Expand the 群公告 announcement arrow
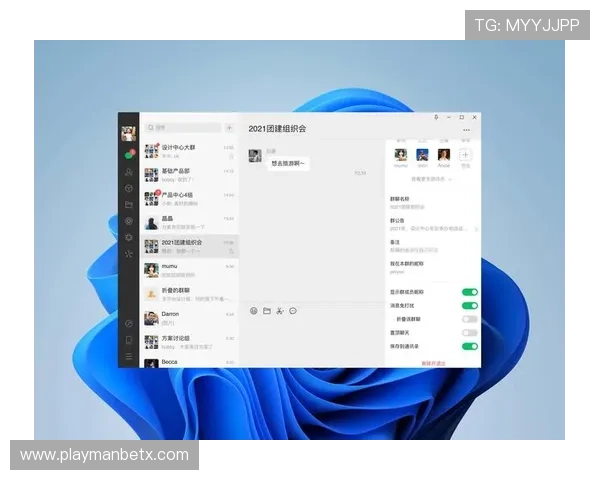The width and height of the screenshot is (600, 480). [475, 227]
